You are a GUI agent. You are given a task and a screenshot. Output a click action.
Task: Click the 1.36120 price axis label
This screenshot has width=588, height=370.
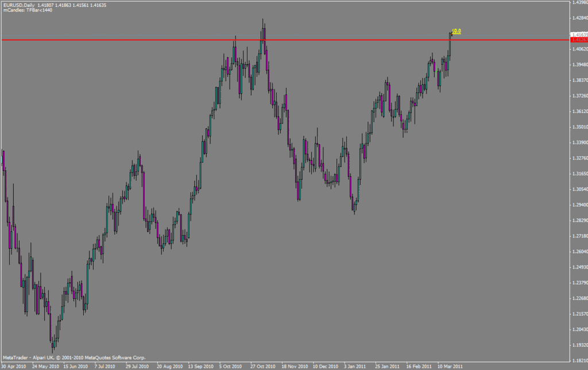click(x=580, y=111)
